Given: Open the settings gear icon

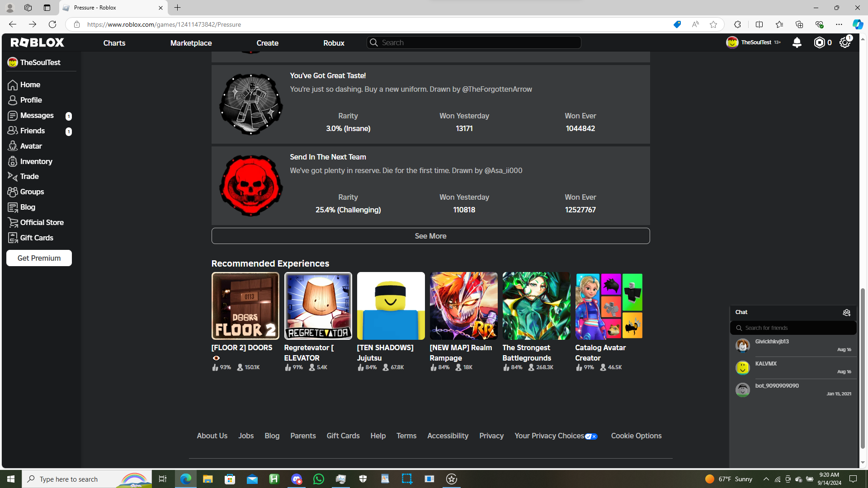Looking at the screenshot, I should coord(844,42).
